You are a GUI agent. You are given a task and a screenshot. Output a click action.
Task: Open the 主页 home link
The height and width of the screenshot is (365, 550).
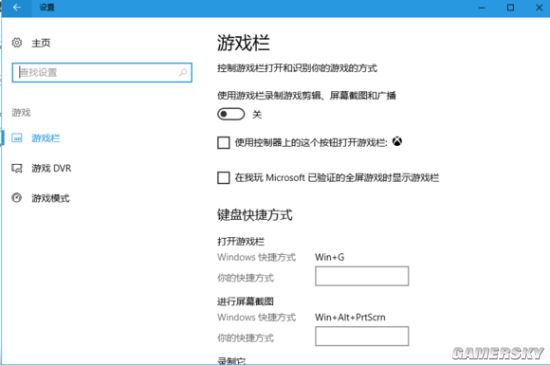click(41, 43)
